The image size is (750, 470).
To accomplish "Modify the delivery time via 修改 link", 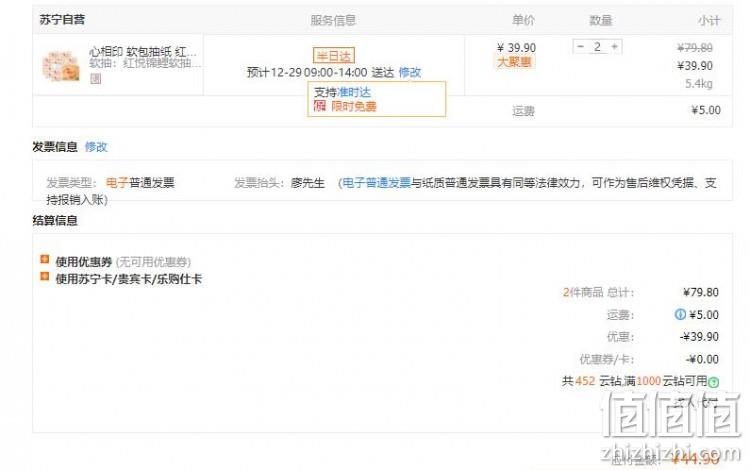I will click(x=409, y=72).
